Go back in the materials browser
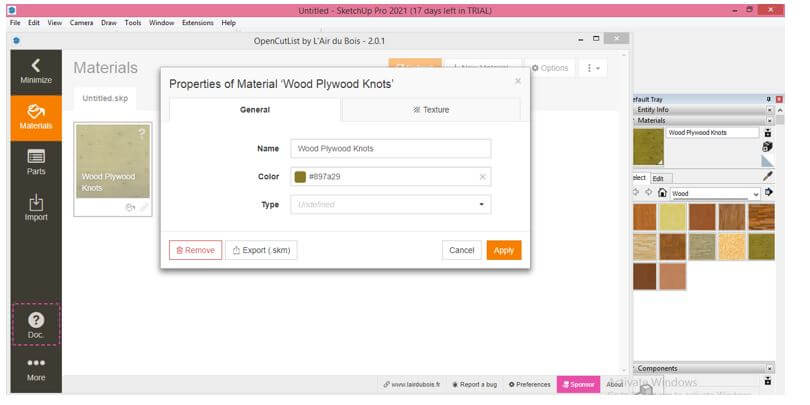The image size is (810, 405). tap(636, 192)
